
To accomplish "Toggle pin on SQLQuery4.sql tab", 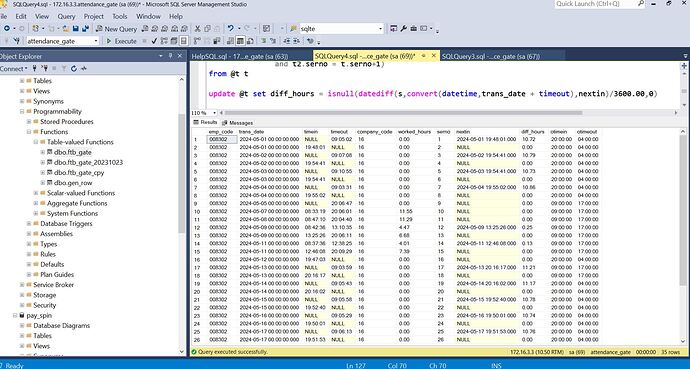I will pyautogui.click(x=424, y=56).
